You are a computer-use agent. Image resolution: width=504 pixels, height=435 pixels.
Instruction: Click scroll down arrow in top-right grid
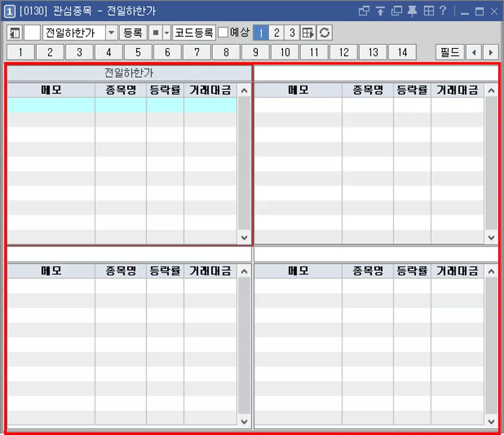point(491,238)
